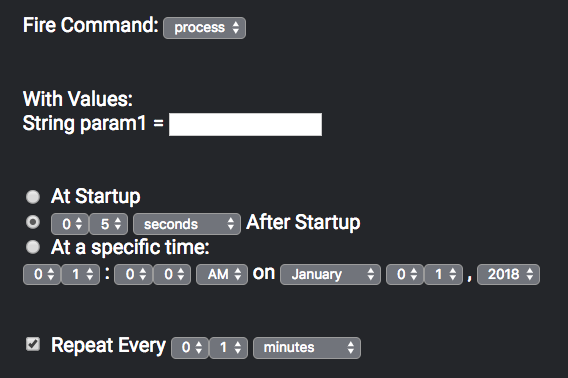Toggle the Repeat Every checkbox
This screenshot has height=378, width=568.
click(x=33, y=344)
